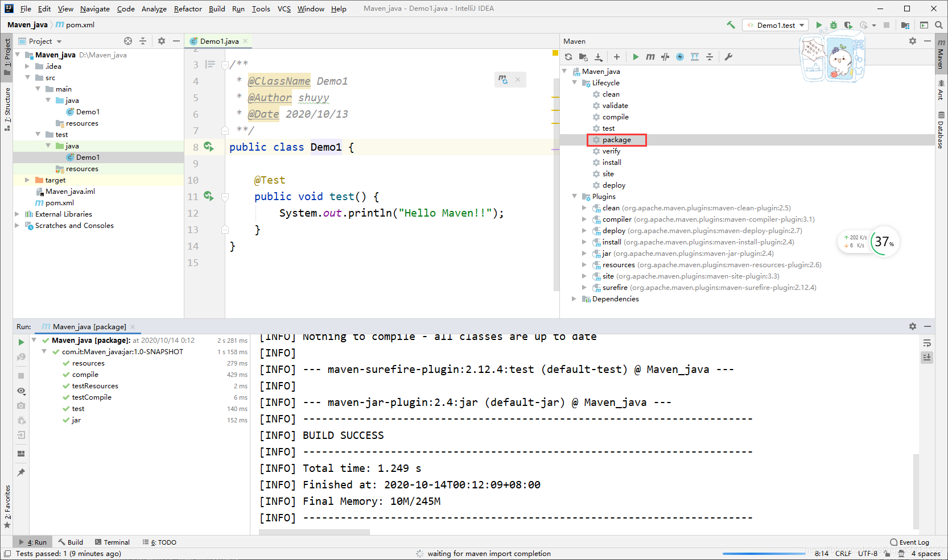The image size is (948, 560).
Task: Open the Demo1.test run configuration dropdown
Action: (x=776, y=25)
